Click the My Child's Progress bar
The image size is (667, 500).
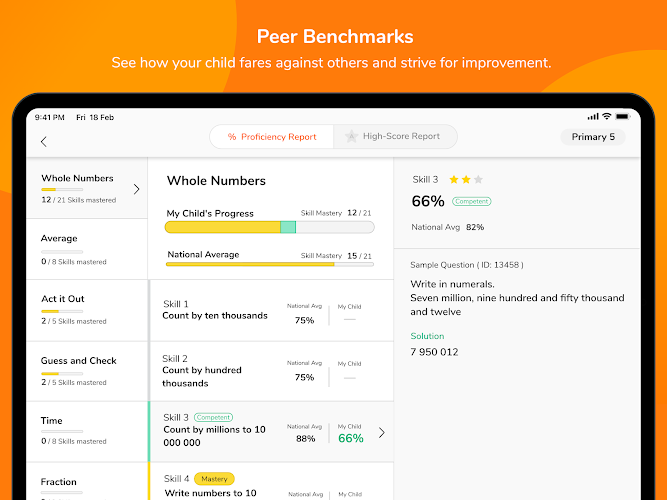pyautogui.click(x=270, y=227)
